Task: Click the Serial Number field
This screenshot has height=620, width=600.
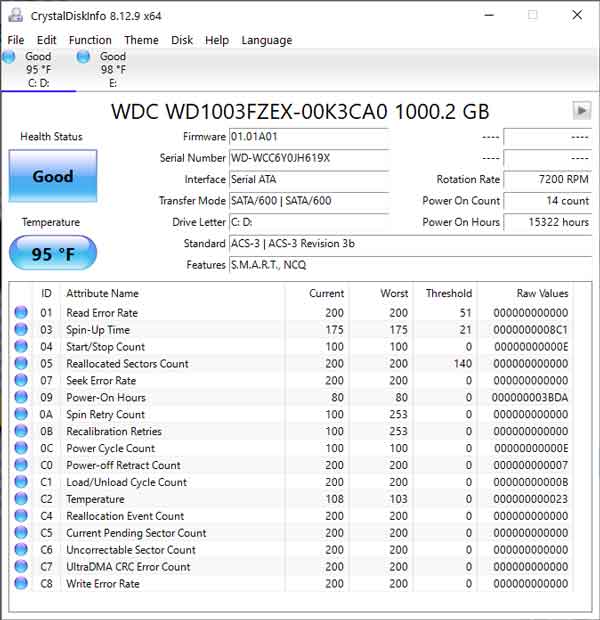Action: 309,158
